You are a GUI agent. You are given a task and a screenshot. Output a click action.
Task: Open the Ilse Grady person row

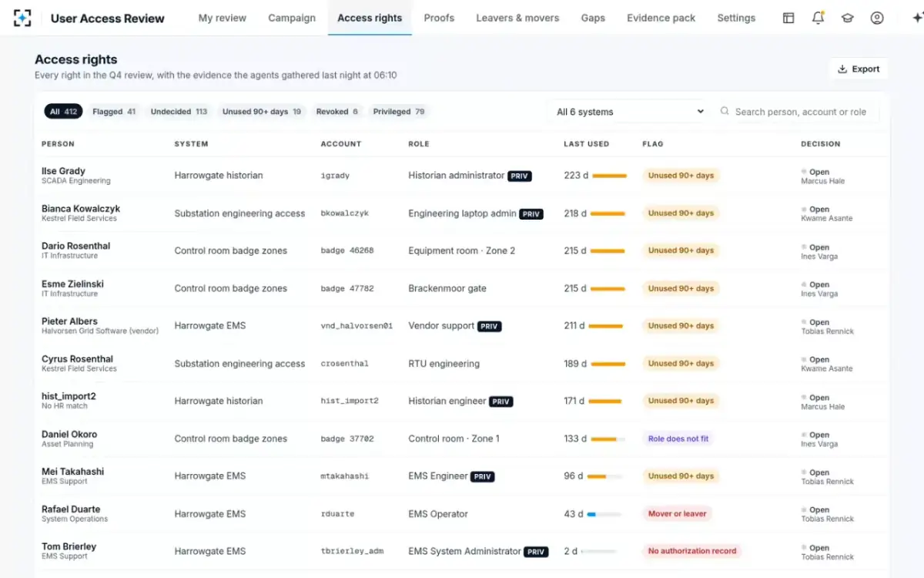(461, 176)
